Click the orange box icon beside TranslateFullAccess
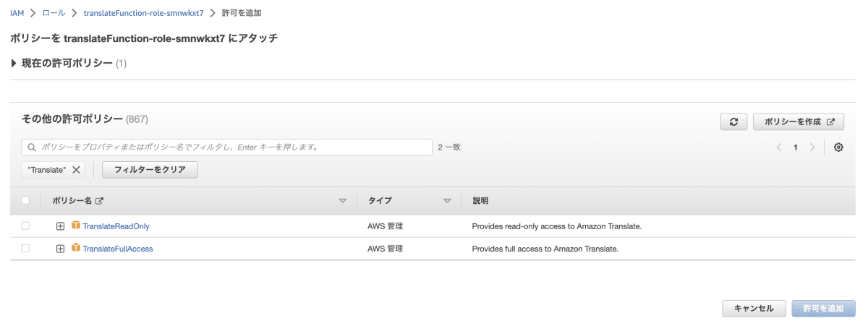 tap(76, 248)
